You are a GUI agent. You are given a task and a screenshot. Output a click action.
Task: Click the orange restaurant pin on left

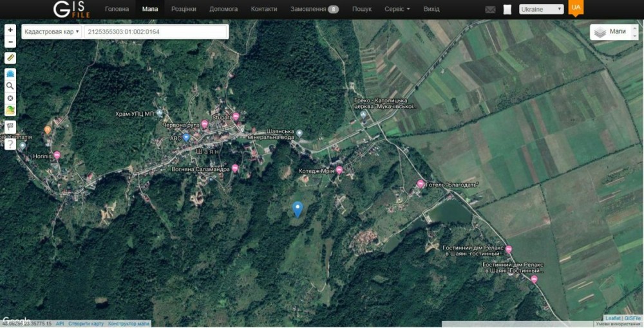(x=48, y=130)
